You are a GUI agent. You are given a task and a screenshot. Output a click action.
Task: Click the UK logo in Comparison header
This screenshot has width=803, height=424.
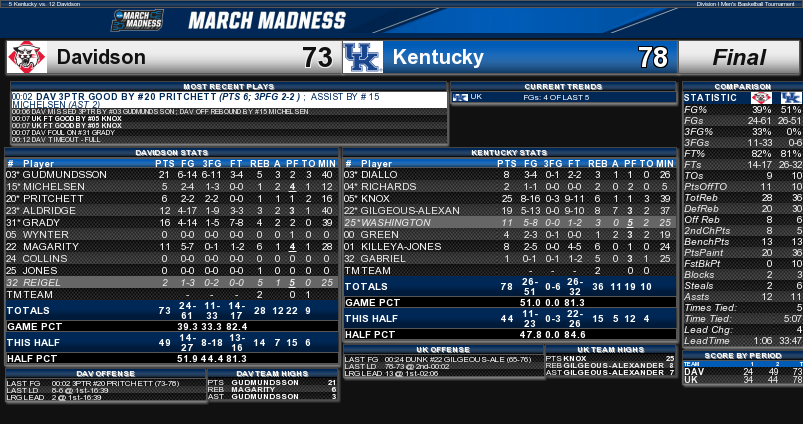(791, 98)
